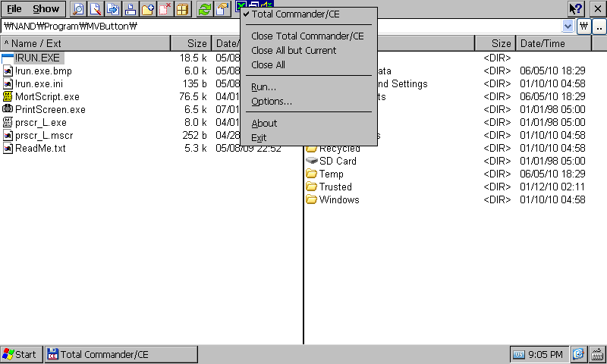607x364 pixels.
Task: Select the file name !run.exe.bmp
Action: 43,71
